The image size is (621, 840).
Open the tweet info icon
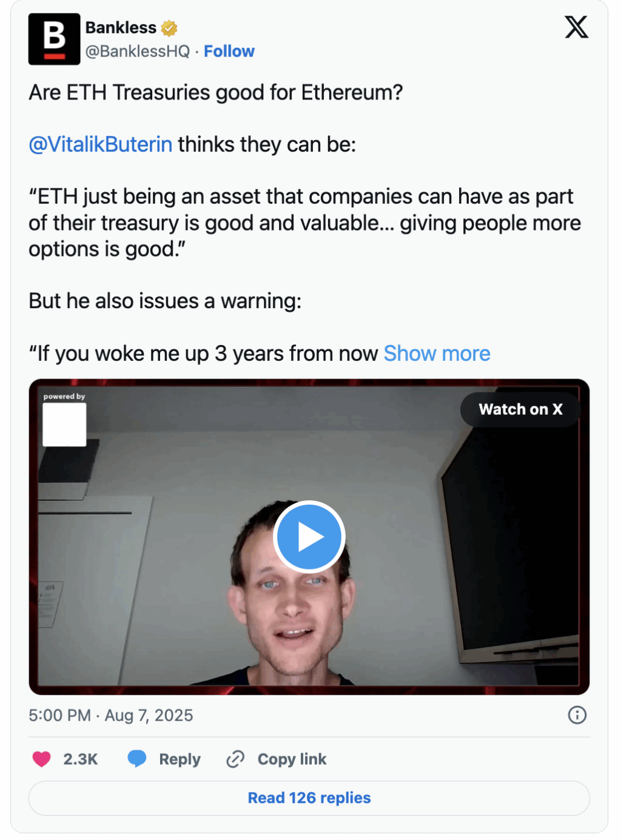[577, 715]
